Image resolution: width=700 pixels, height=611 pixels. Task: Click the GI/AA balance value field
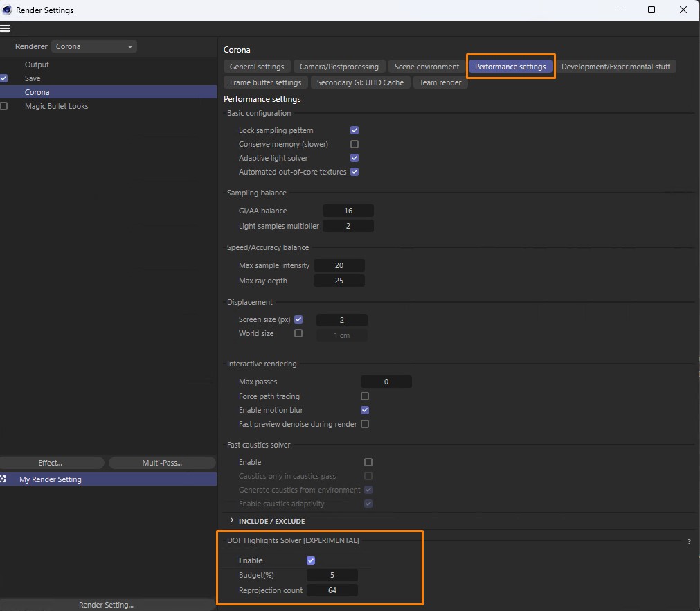[348, 211]
